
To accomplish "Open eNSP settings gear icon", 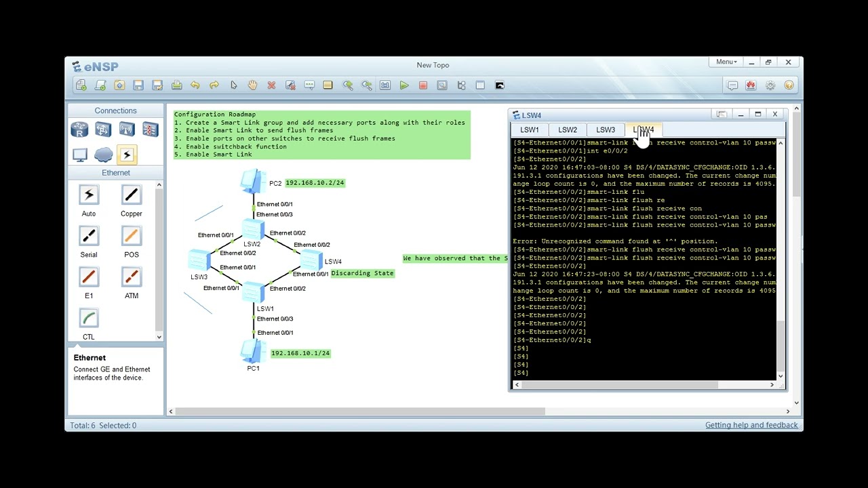I will coord(770,85).
